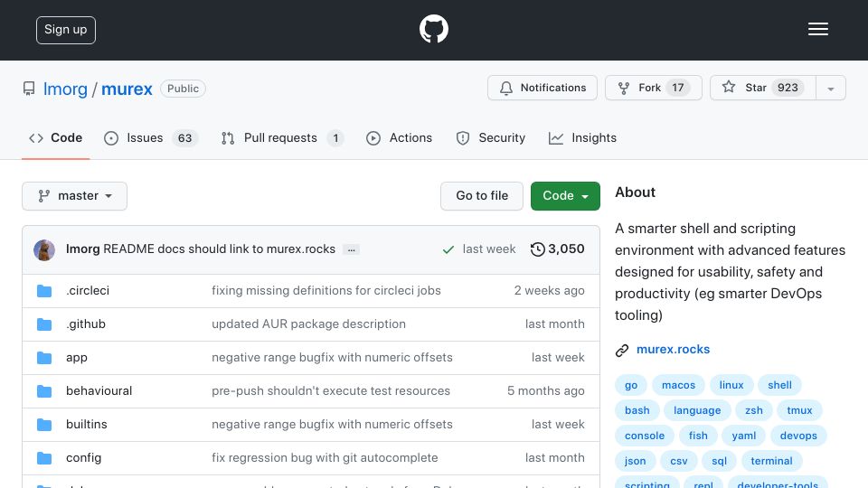Click the config folder icon
This screenshot has width=868, height=488.
(44, 458)
